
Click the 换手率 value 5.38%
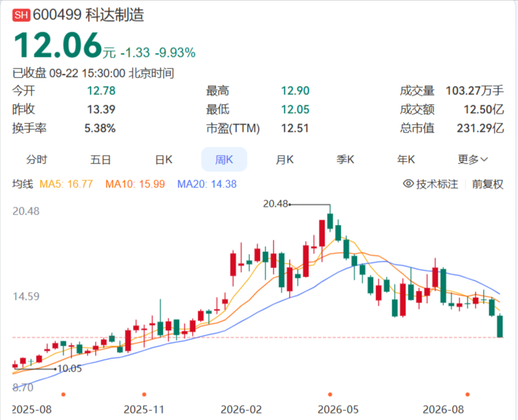click(x=100, y=128)
